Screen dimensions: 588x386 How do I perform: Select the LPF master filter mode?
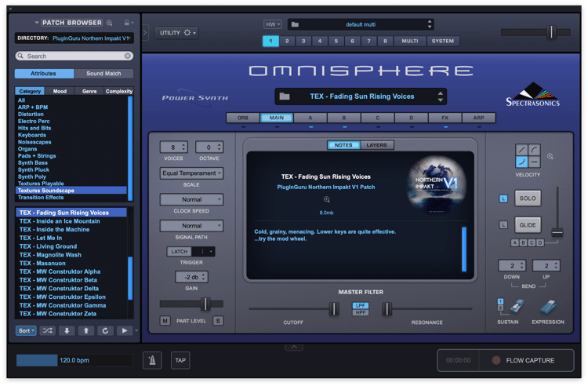(x=361, y=305)
